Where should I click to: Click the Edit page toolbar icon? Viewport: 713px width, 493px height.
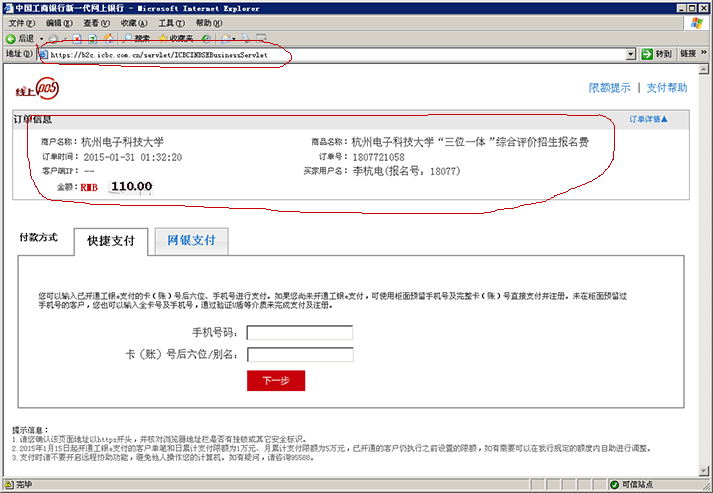pyautogui.click(x=261, y=39)
